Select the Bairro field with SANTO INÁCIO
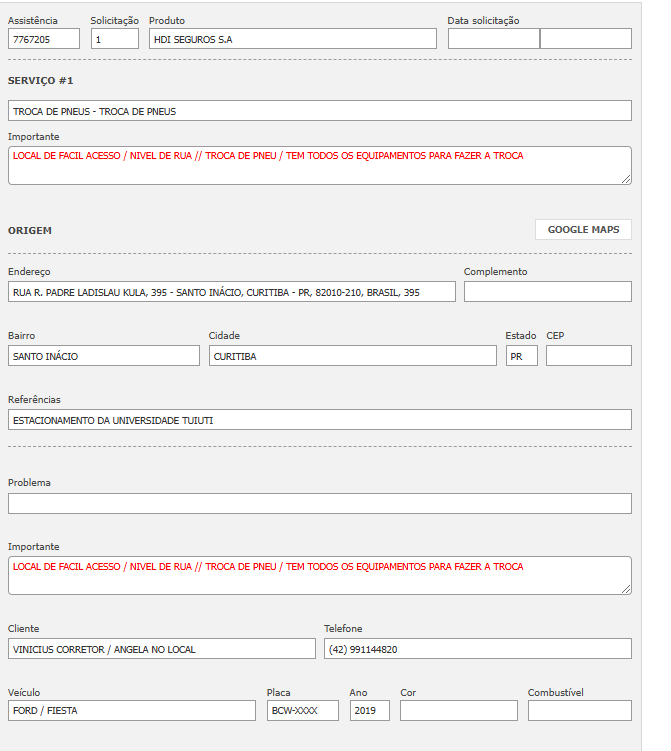The height and width of the screenshot is (751, 671). [x=104, y=356]
